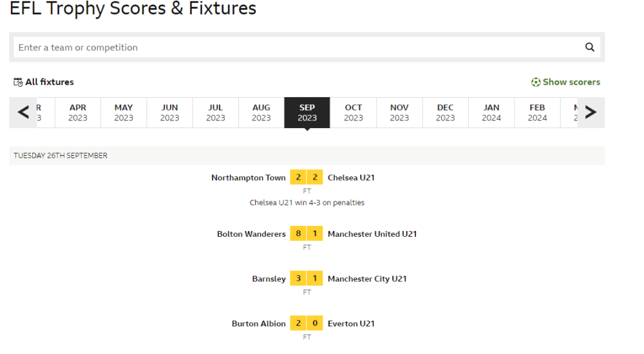This screenshot has width=644, height=354.
Task: Click the football icon beside Show scorers
Action: pos(536,82)
